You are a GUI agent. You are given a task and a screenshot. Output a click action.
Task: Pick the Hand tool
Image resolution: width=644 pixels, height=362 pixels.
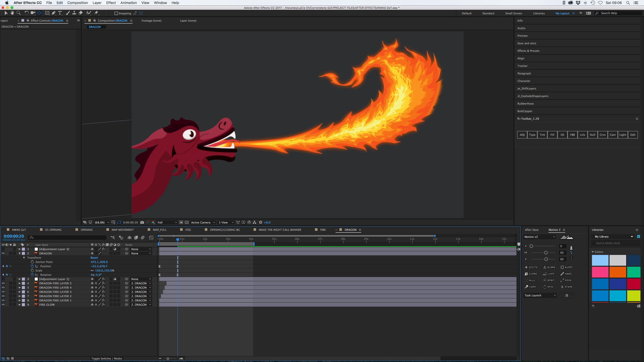[x=12, y=13]
